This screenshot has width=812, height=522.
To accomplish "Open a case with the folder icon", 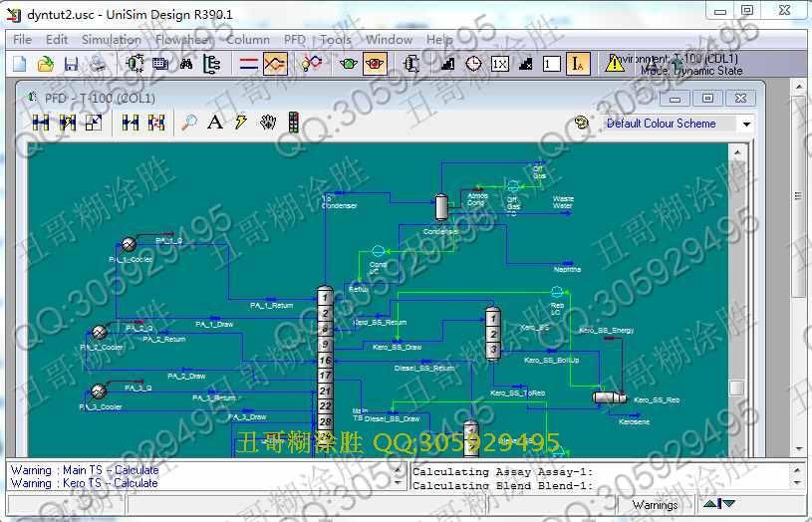I will [x=46, y=64].
